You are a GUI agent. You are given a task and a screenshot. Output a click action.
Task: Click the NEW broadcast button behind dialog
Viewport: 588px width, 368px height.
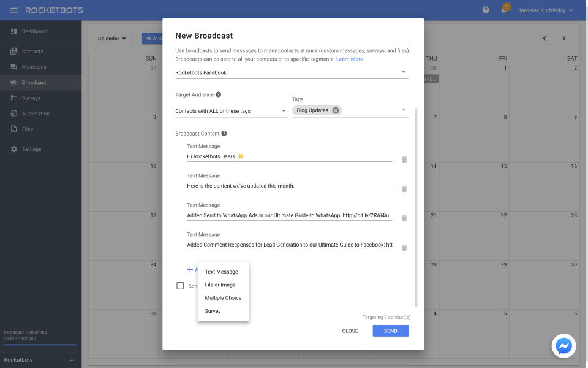pyautogui.click(x=153, y=39)
